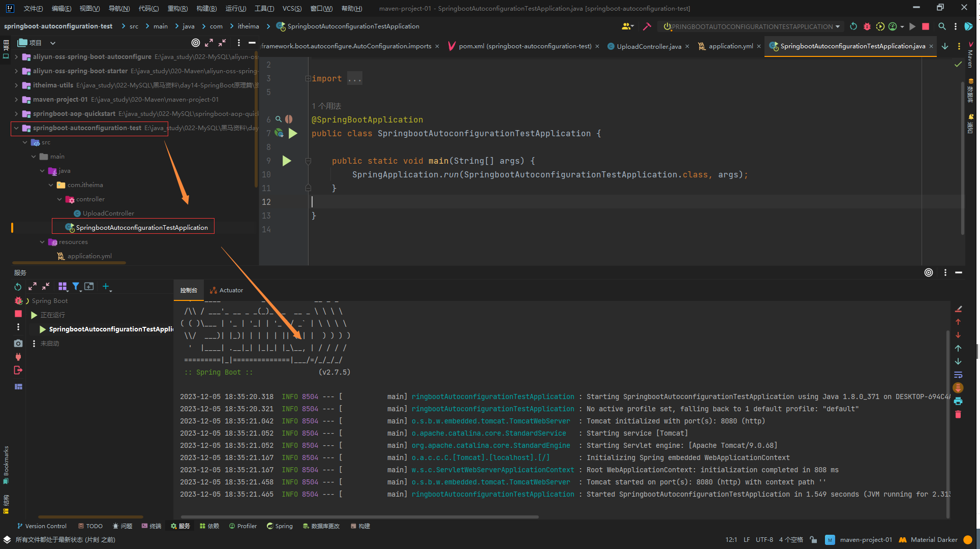Hide the project panel with the minus icon
Image resolution: width=980 pixels, height=549 pixels.
tap(252, 43)
